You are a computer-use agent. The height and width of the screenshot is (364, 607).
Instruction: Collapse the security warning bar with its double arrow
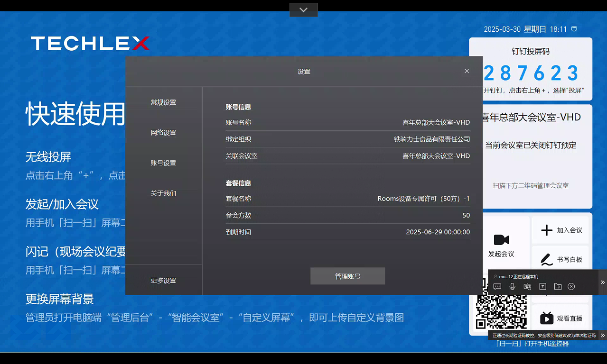click(x=603, y=335)
